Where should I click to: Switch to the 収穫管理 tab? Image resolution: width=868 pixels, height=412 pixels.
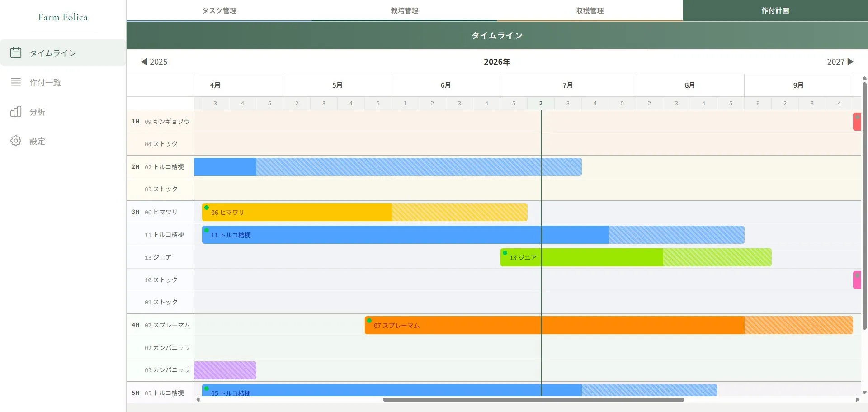click(590, 10)
